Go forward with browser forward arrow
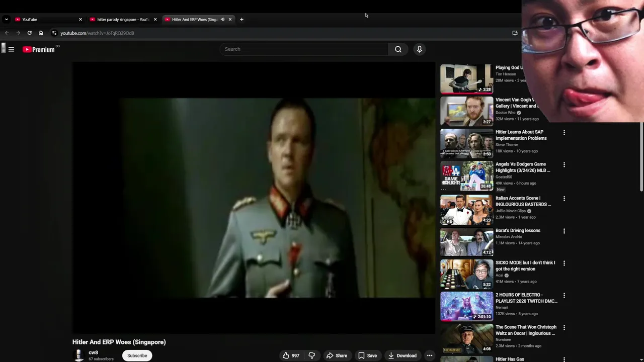Image resolution: width=644 pixels, height=362 pixels. click(18, 33)
